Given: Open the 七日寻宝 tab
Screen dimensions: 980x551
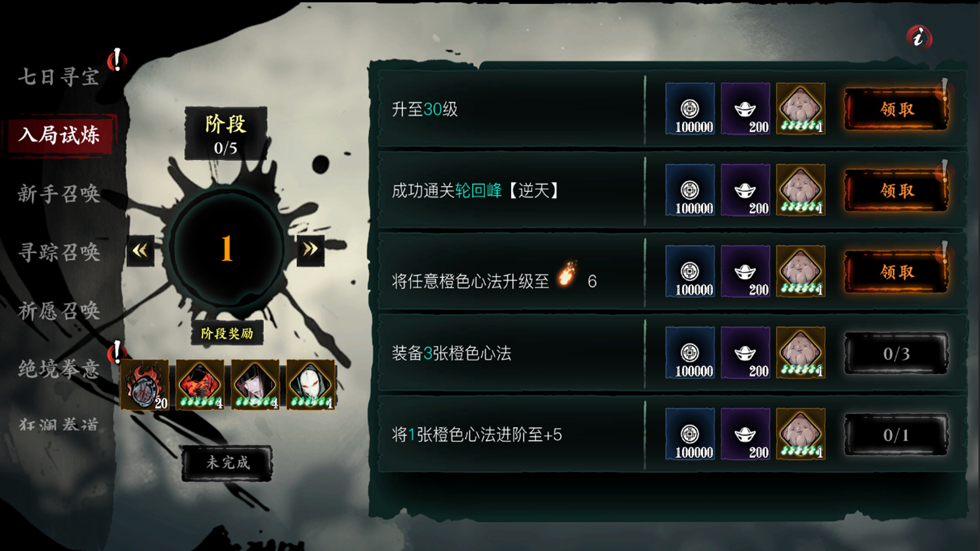Looking at the screenshot, I should coord(59,77).
